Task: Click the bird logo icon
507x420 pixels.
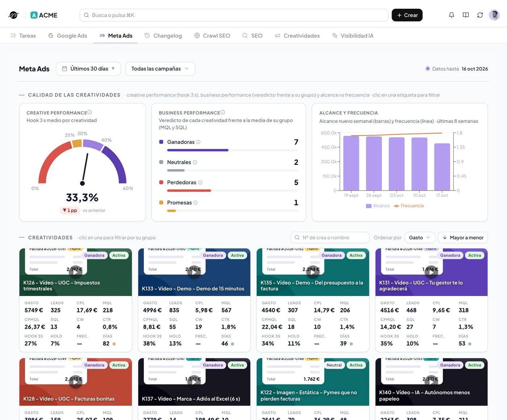Action: coord(13,15)
